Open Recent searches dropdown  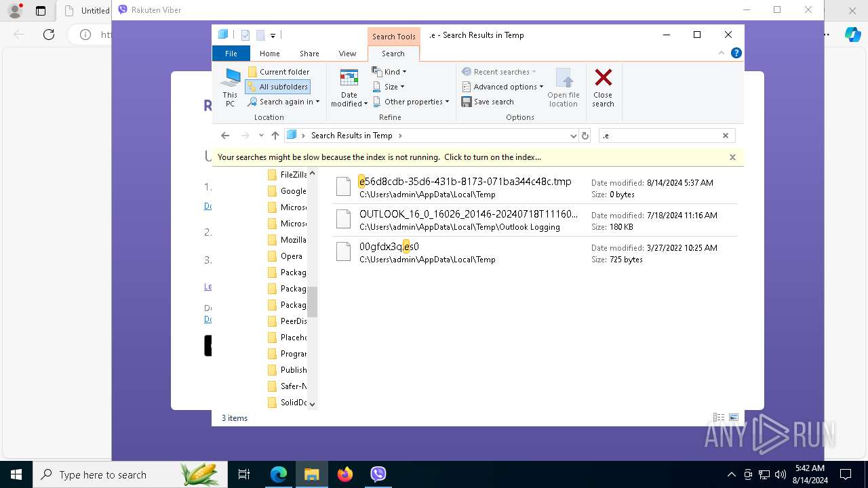(x=499, y=72)
